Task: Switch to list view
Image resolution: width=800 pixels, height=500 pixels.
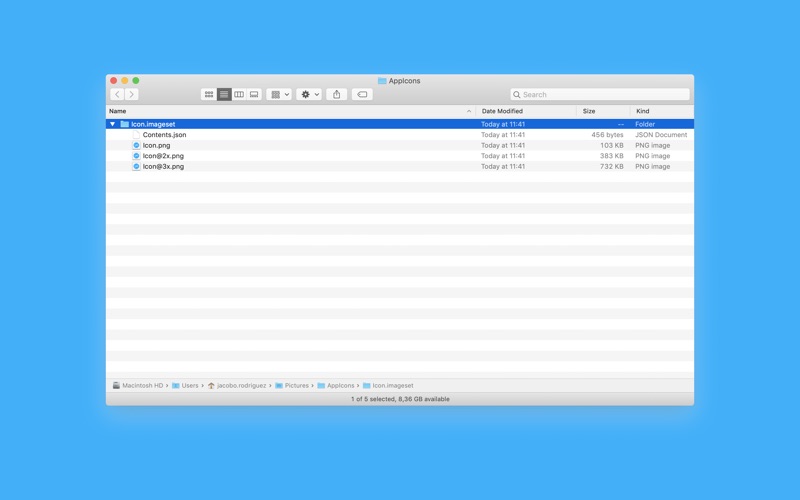Action: click(224, 94)
